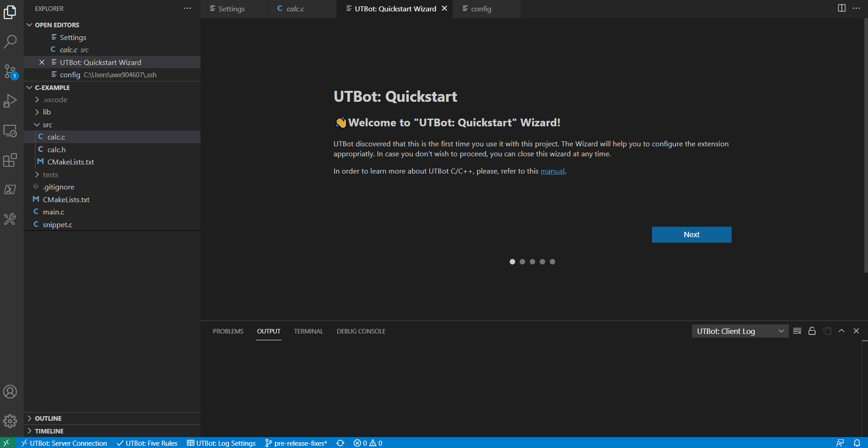Clear the output panel
Viewport: 868px width, 448px height.
pos(797,331)
